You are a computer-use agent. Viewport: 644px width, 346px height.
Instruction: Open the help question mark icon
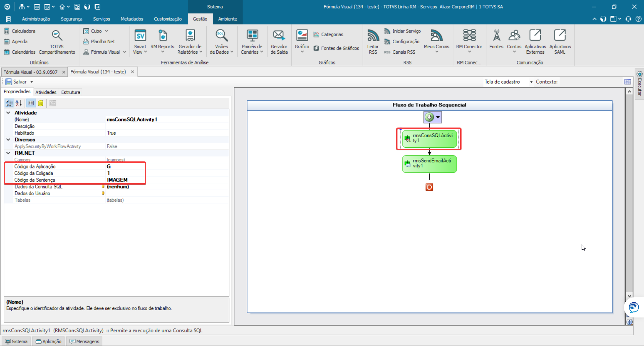[x=639, y=19]
